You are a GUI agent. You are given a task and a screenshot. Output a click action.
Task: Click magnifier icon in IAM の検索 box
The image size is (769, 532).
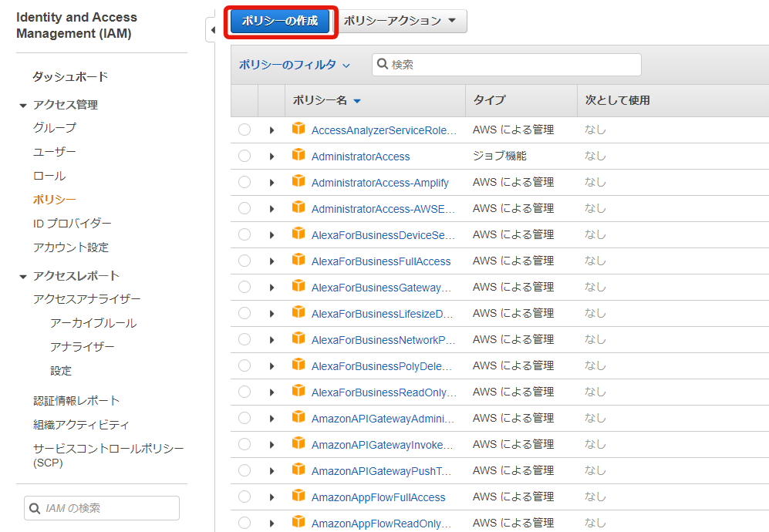coord(35,508)
